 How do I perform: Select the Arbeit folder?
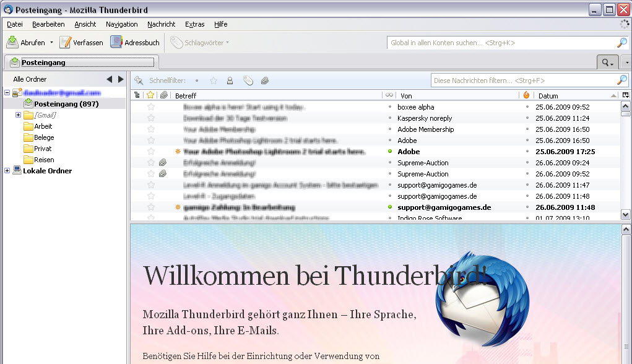click(43, 126)
